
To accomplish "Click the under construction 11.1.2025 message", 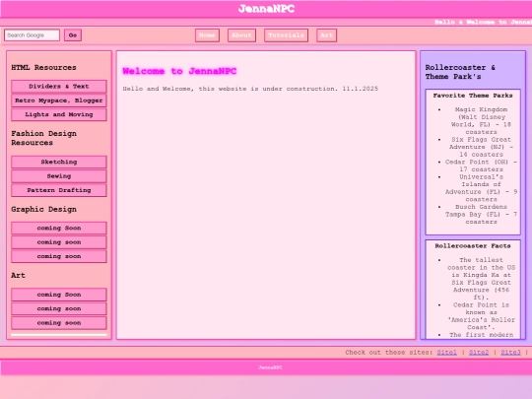I will (x=250, y=89).
